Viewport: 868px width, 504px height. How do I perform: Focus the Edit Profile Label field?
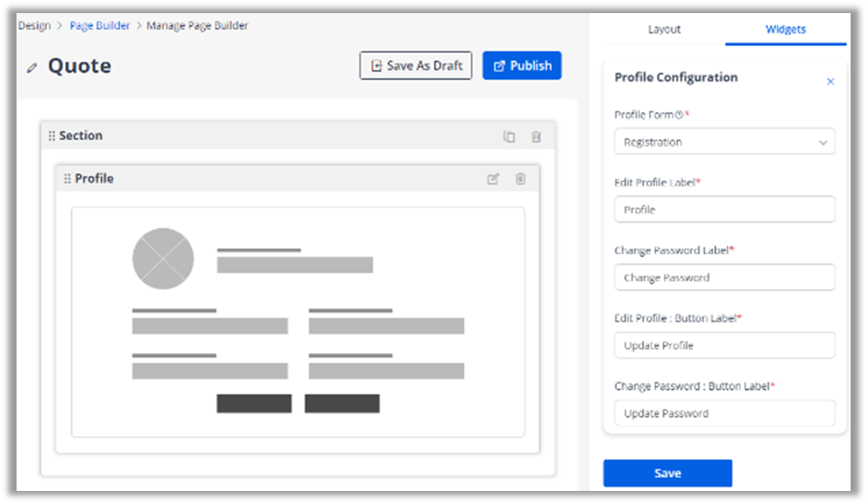click(724, 210)
